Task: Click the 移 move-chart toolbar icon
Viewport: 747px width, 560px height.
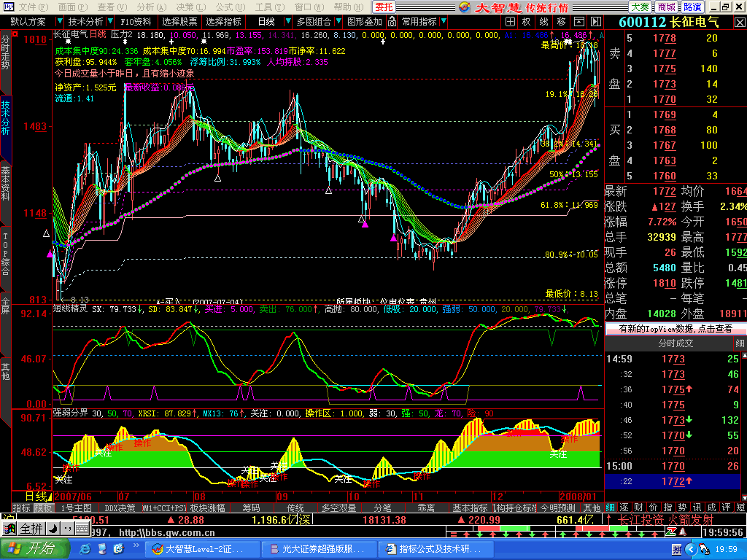Action: pyautogui.click(x=562, y=22)
